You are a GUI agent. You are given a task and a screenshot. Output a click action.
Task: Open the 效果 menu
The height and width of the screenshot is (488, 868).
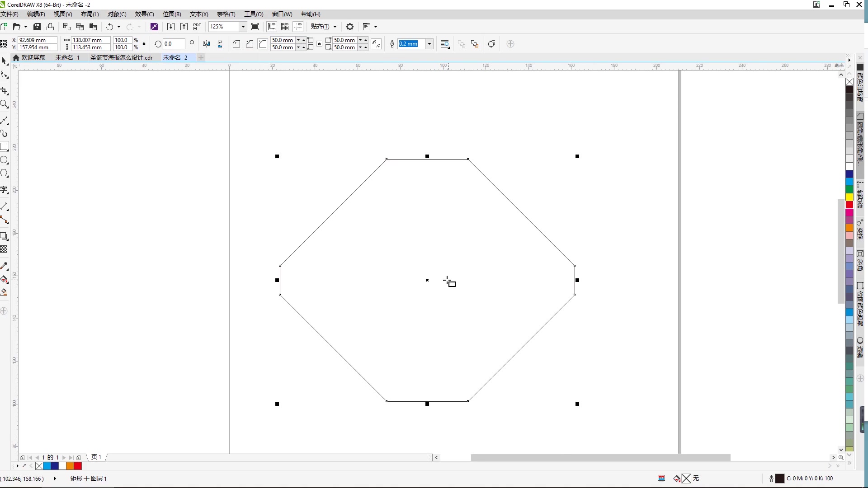pos(144,14)
